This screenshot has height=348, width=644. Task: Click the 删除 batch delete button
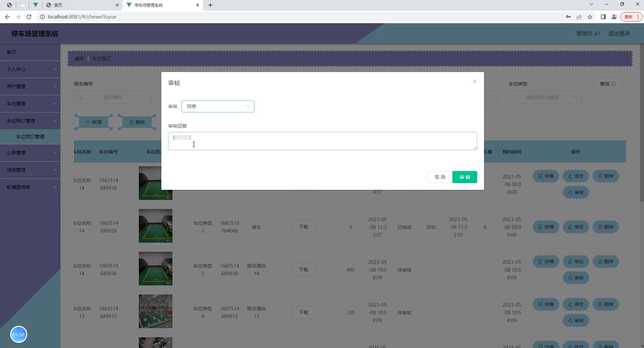137,122
